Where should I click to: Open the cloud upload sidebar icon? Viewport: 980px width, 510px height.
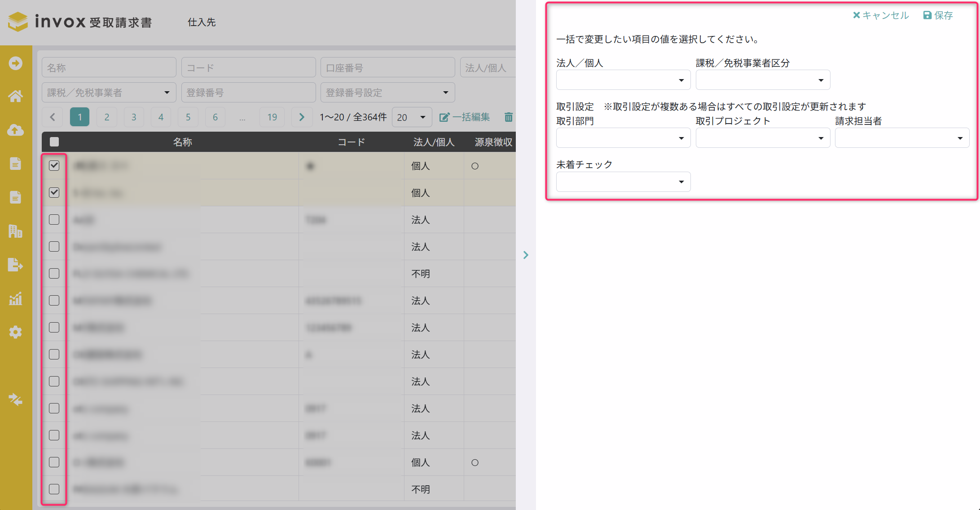pyautogui.click(x=16, y=130)
